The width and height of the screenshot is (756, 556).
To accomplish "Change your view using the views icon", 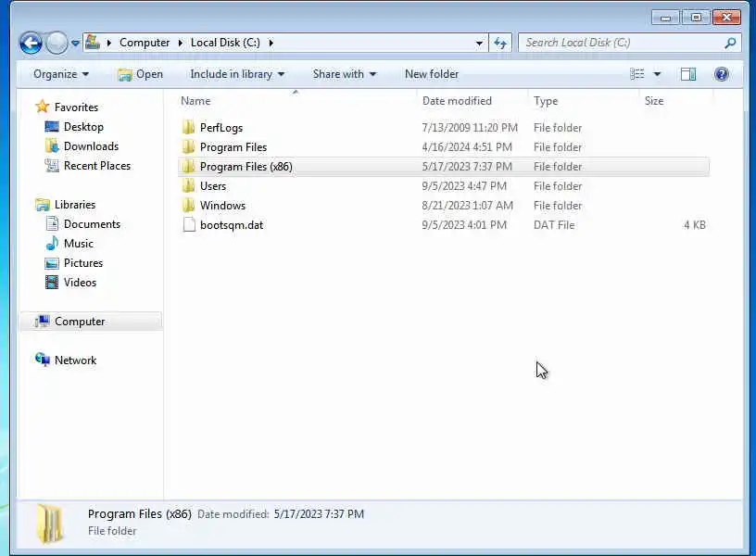I will (636, 74).
